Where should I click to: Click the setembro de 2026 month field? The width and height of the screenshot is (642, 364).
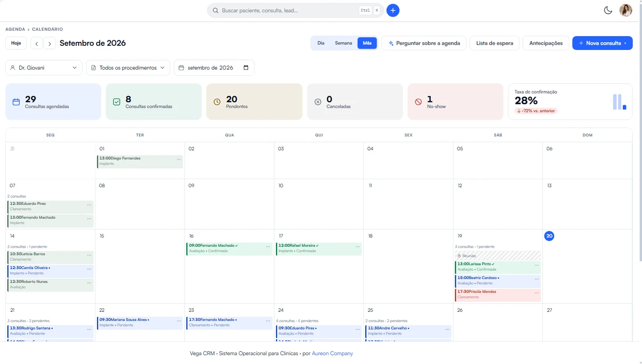point(214,68)
